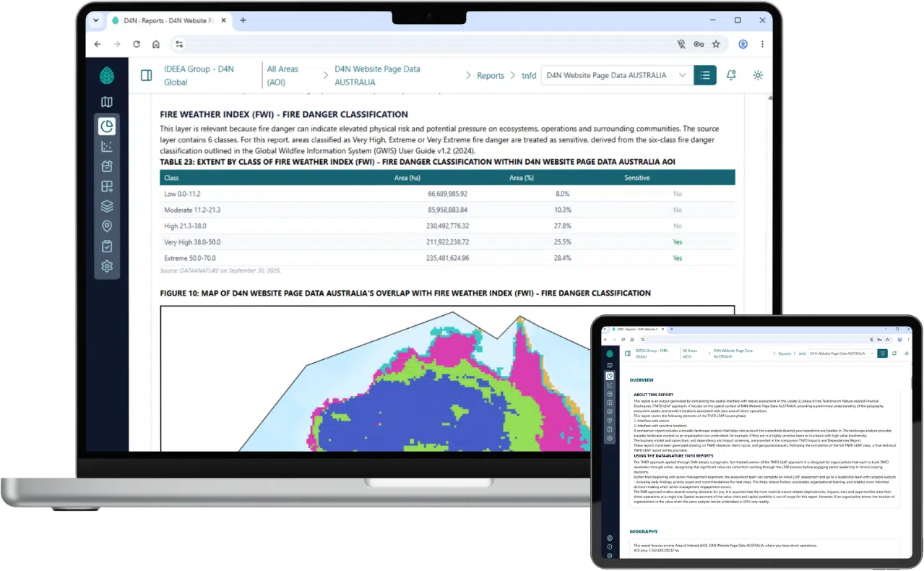
Task: Click the 'Area (ha)' column header
Action: 409,178
